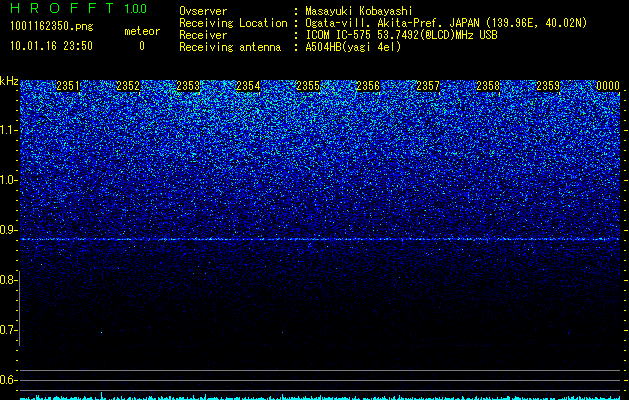Viewport: 629px width, 400px height.
Task: Click the 0.9 frequency axis label
Action: pos(7,230)
